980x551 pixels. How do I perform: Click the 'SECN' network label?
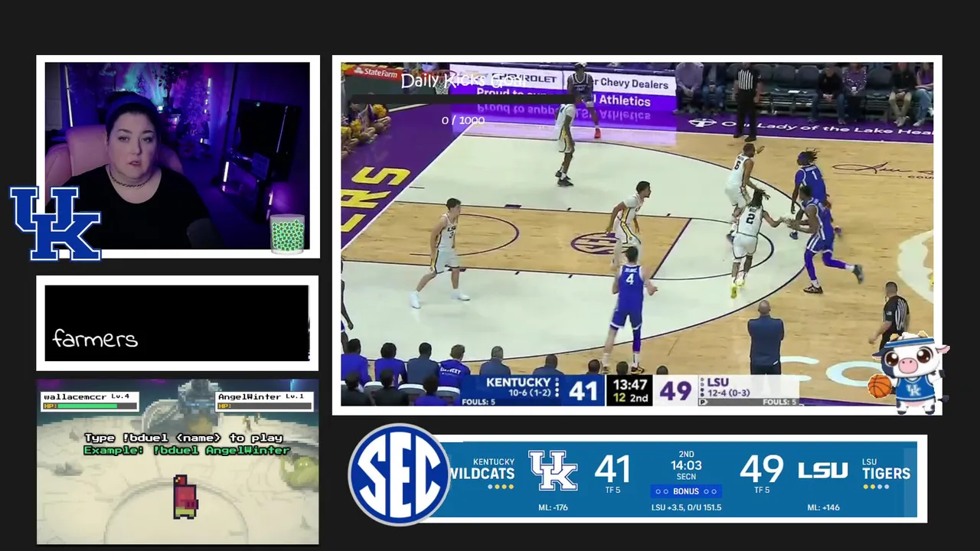tap(686, 477)
